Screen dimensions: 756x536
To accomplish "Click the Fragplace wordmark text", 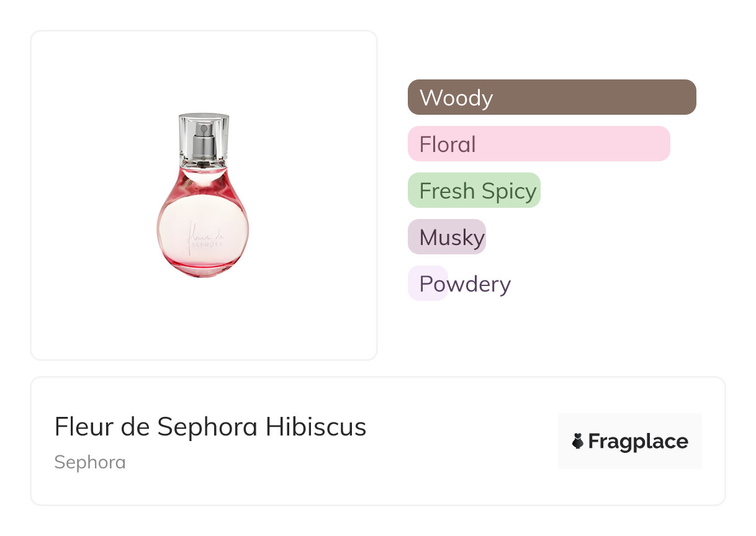I will [x=637, y=442].
